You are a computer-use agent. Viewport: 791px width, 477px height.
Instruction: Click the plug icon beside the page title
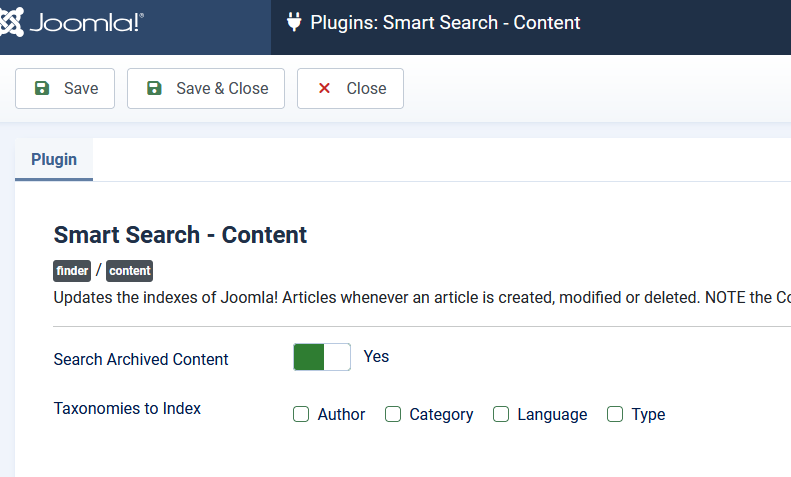(294, 22)
